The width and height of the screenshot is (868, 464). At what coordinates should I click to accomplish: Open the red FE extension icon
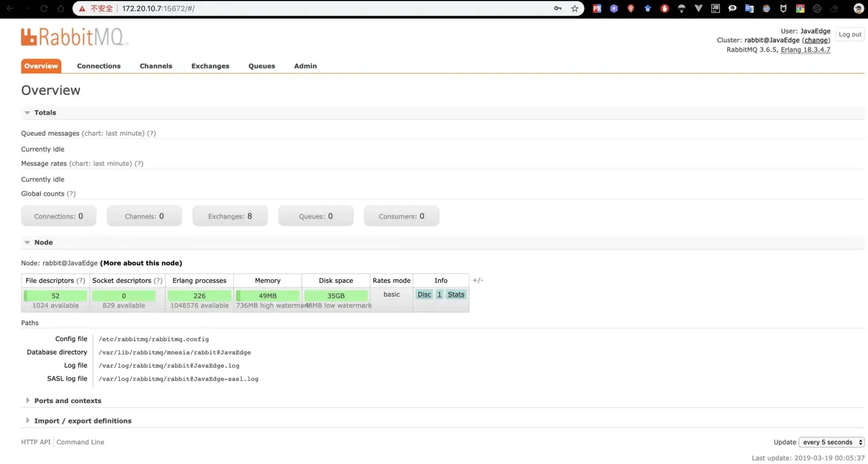pos(597,9)
